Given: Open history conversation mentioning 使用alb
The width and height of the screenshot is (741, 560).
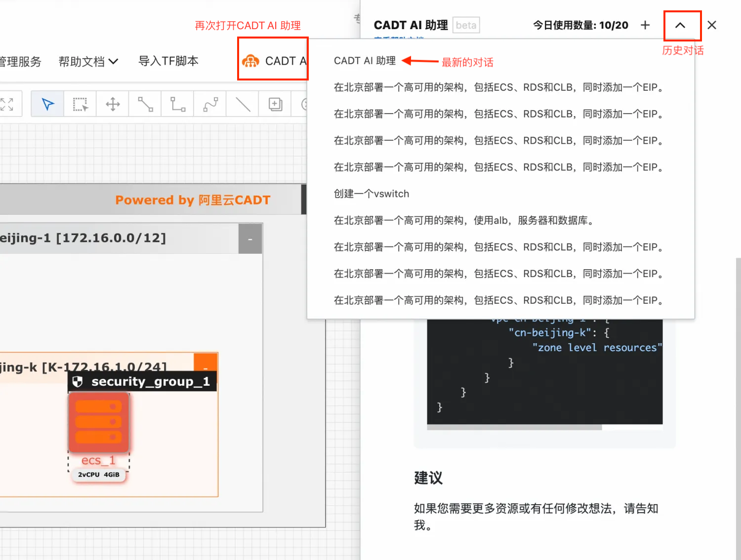Looking at the screenshot, I should [464, 220].
